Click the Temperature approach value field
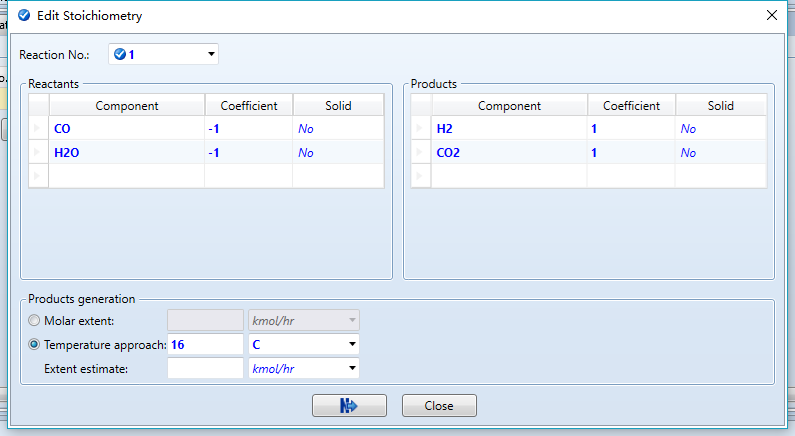795x436 pixels. click(205, 344)
